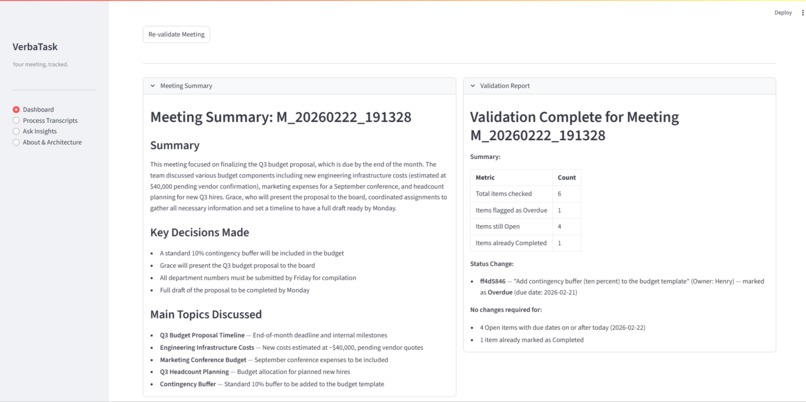The height and width of the screenshot is (402, 806).
Task: Click '4 Open items with due dates' bullet
Action: click(562, 327)
